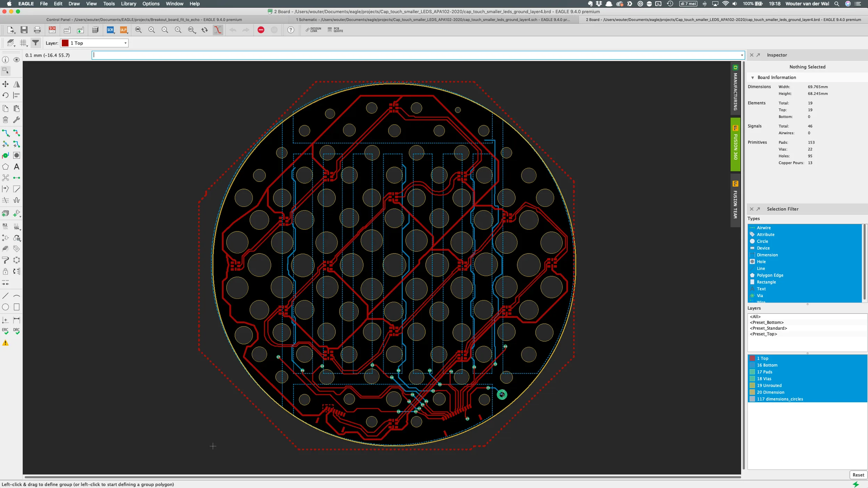Switch to the 1 Schematic tab
Image resolution: width=868 pixels, height=488 pixels.
[433, 20]
